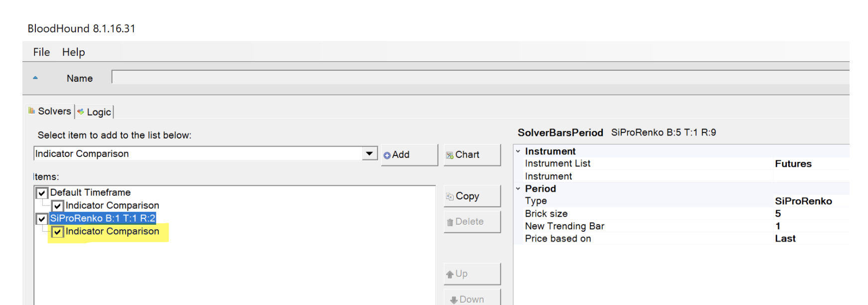This screenshot has width=868, height=305.
Task: Uncheck the highlighted Indicator Comparison checkbox
Action: point(58,232)
